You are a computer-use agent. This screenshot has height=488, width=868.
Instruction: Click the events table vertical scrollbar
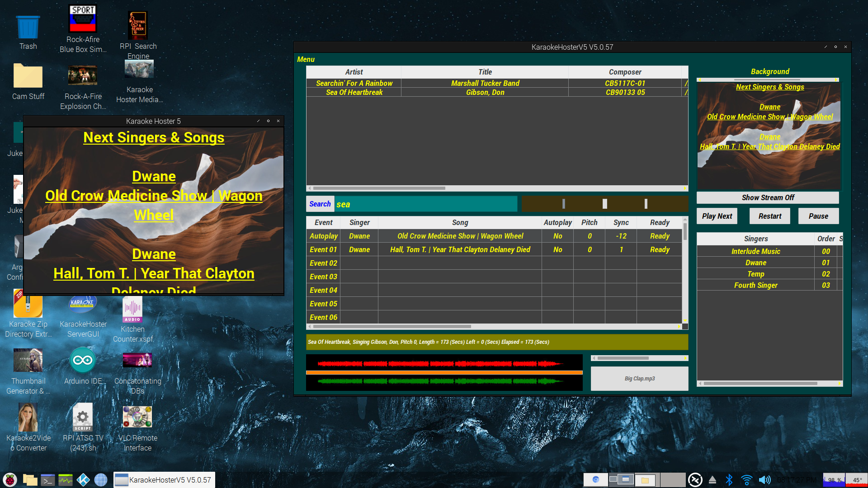click(x=685, y=270)
